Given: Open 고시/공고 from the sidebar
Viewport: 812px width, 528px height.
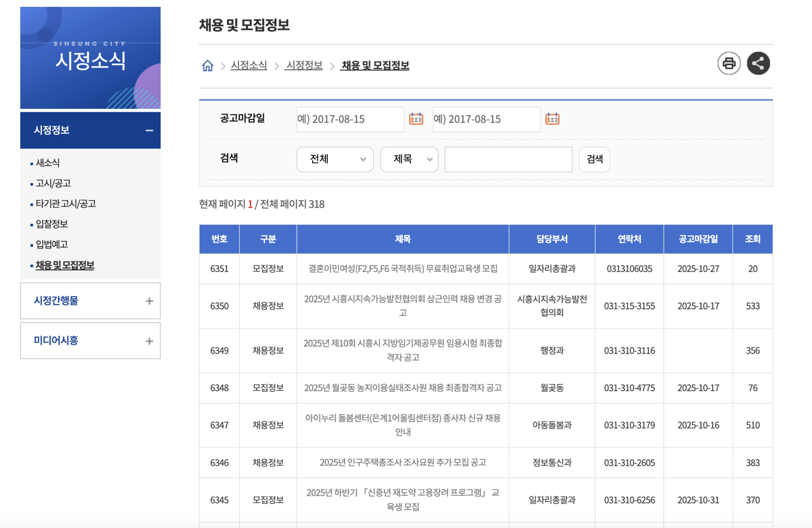Looking at the screenshot, I should 53,183.
